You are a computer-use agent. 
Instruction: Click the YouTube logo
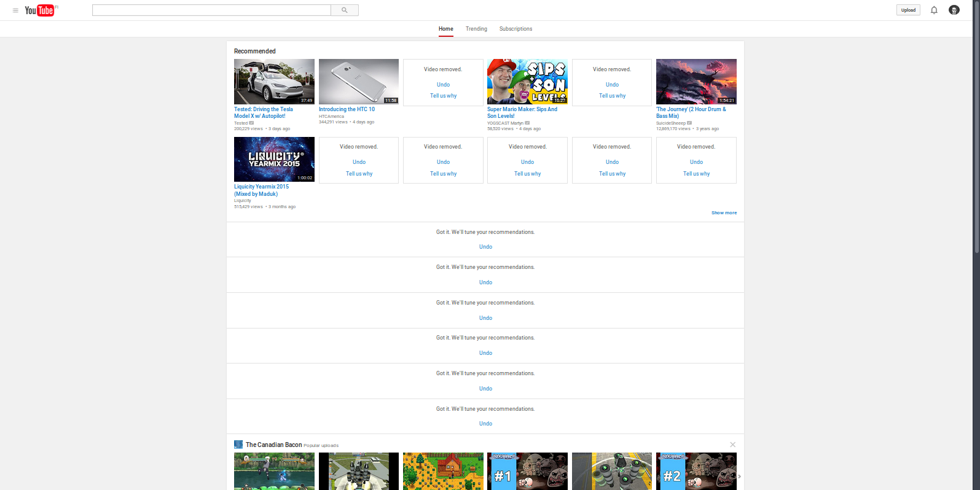pyautogui.click(x=41, y=10)
